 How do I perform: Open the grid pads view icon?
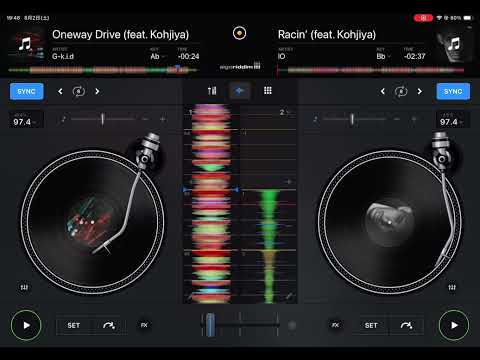tap(268, 91)
